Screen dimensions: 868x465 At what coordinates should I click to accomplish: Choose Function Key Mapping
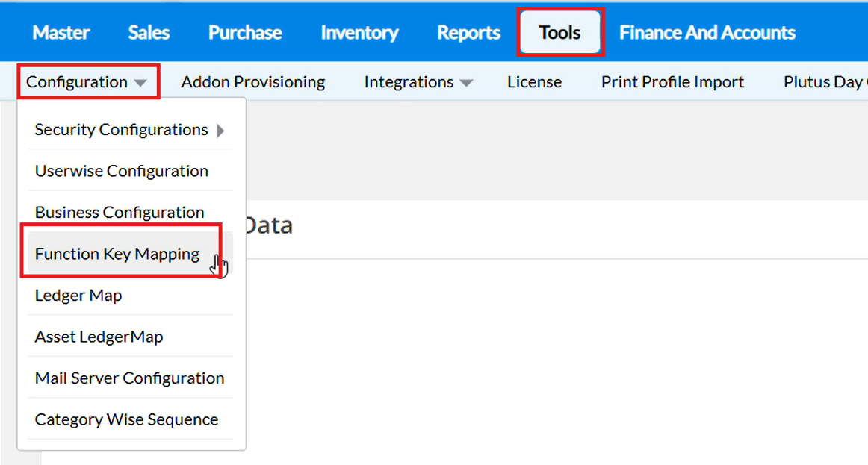(117, 254)
